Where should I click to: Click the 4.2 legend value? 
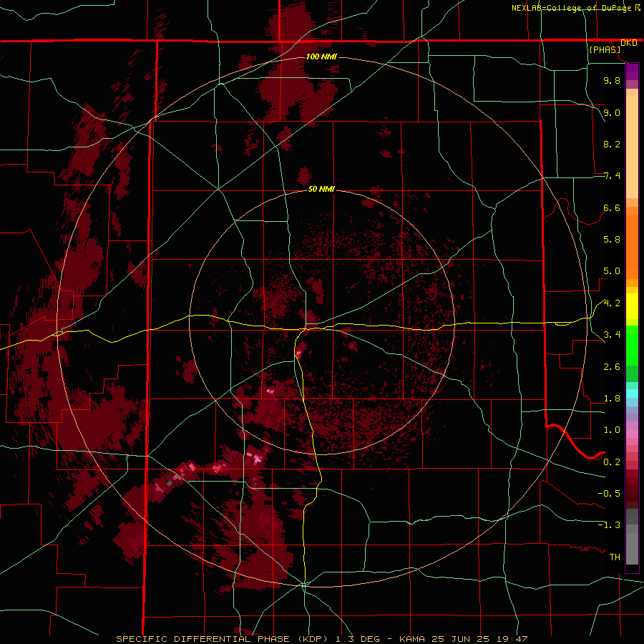[x=612, y=303]
